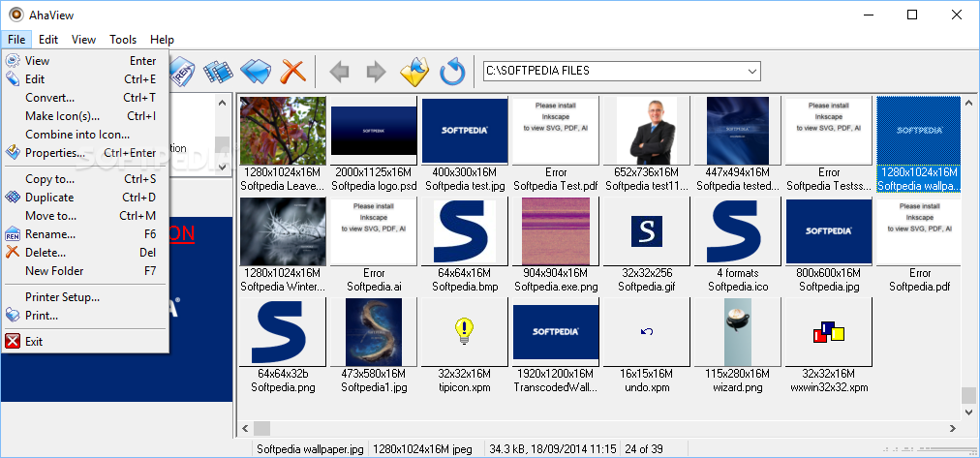
Task: Click the Rename toolbar icon
Action: tap(182, 71)
